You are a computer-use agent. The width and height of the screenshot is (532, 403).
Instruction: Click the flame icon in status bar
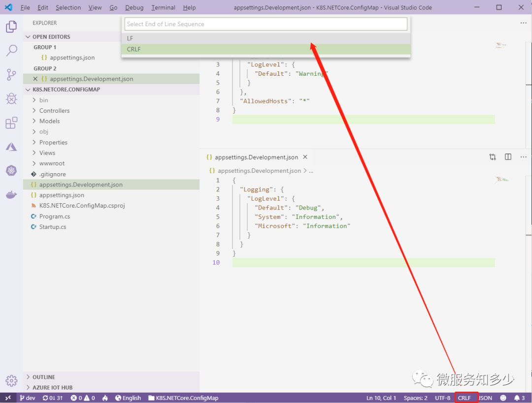click(x=105, y=398)
